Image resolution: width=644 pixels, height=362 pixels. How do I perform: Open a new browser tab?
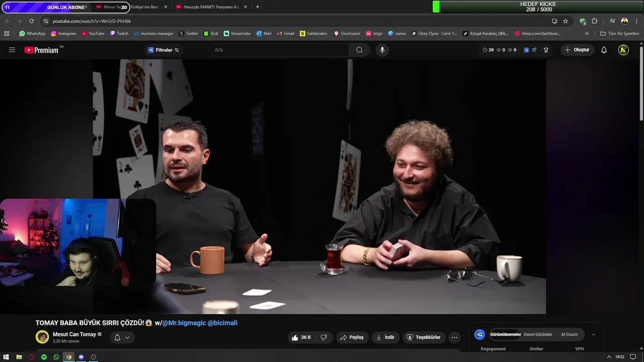coord(258,7)
